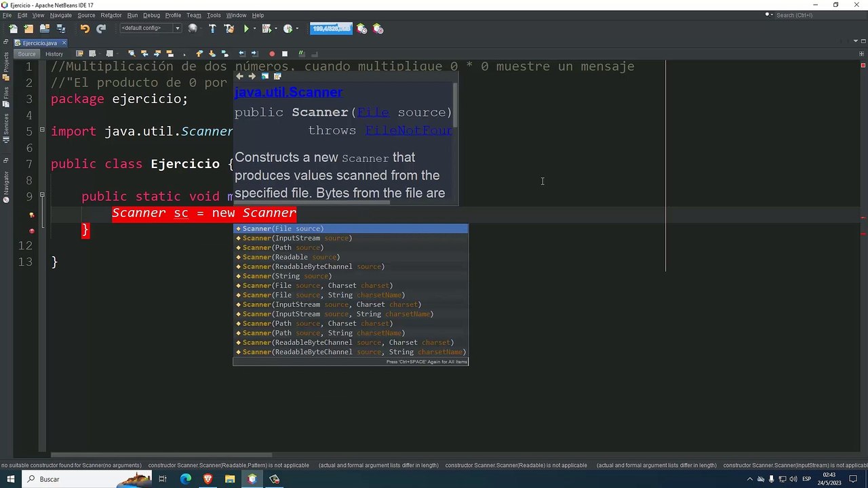This screenshot has height=488, width=868.
Task: Click the Clean and Build icon
Action: point(229,28)
